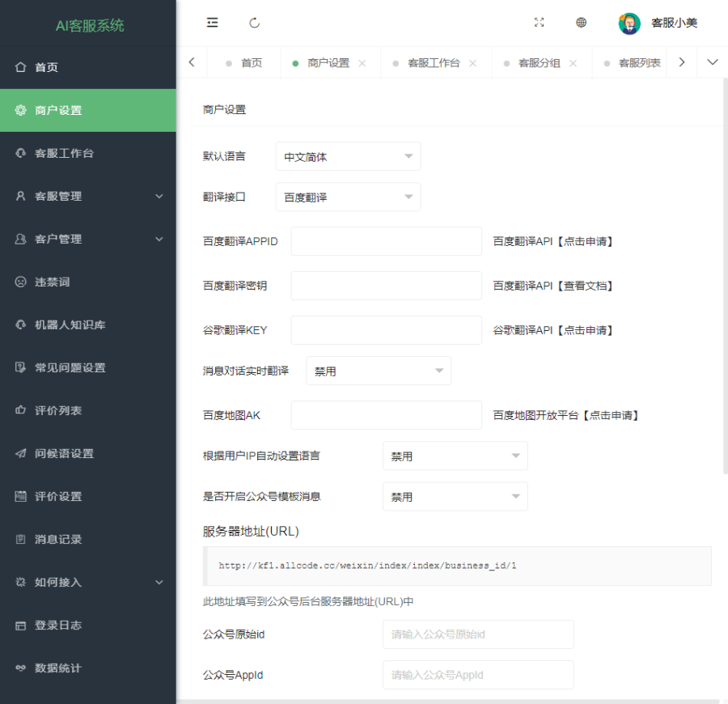Click the home icon beside 首页 in sidebar
The width and height of the screenshot is (728, 704).
point(20,67)
